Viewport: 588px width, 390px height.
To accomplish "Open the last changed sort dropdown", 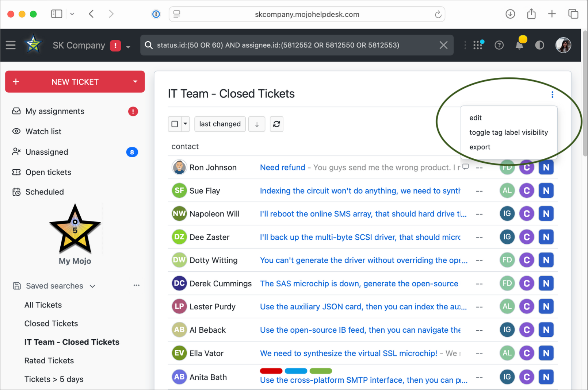I will [220, 124].
